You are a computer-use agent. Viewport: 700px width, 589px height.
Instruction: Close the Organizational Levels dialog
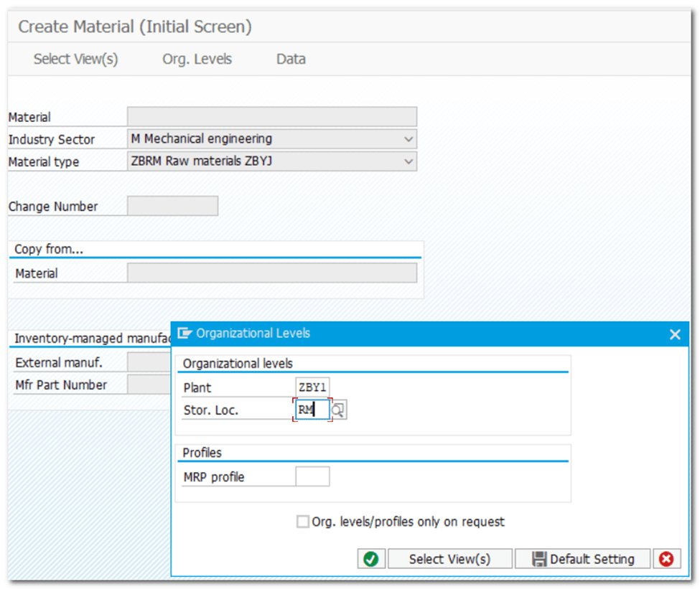click(675, 334)
